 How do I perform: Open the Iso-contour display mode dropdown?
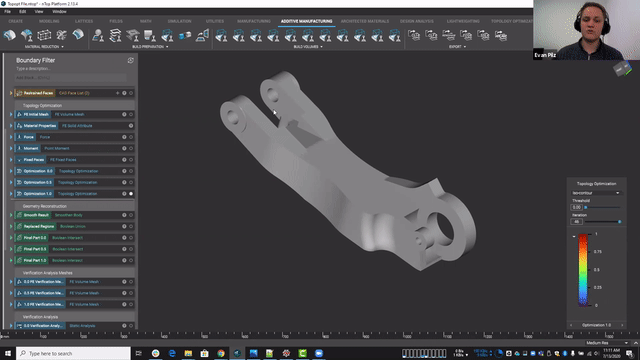point(596,193)
